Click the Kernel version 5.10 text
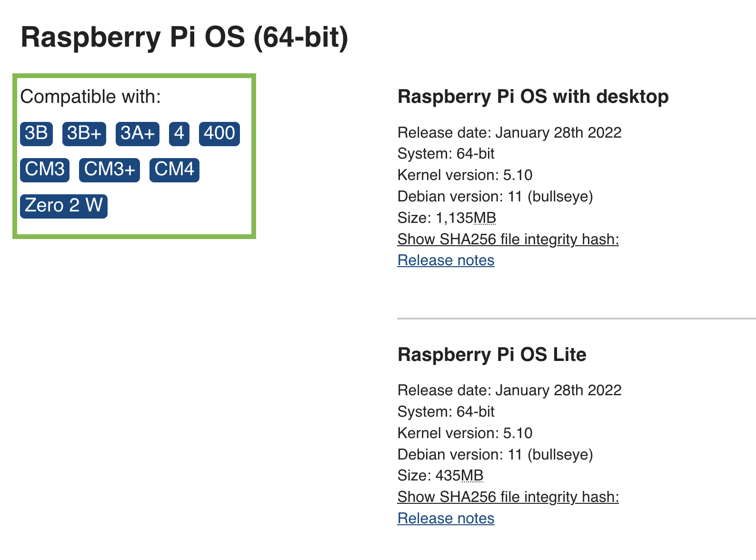 pyautogui.click(x=465, y=175)
